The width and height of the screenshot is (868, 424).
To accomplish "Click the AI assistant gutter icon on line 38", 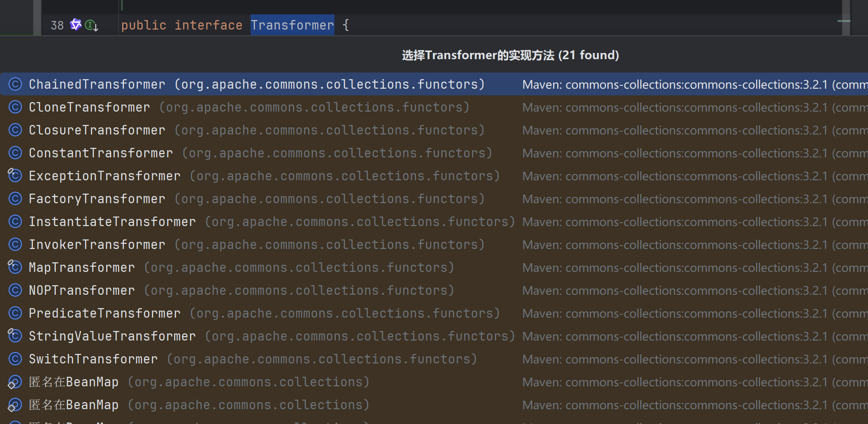I will click(76, 24).
